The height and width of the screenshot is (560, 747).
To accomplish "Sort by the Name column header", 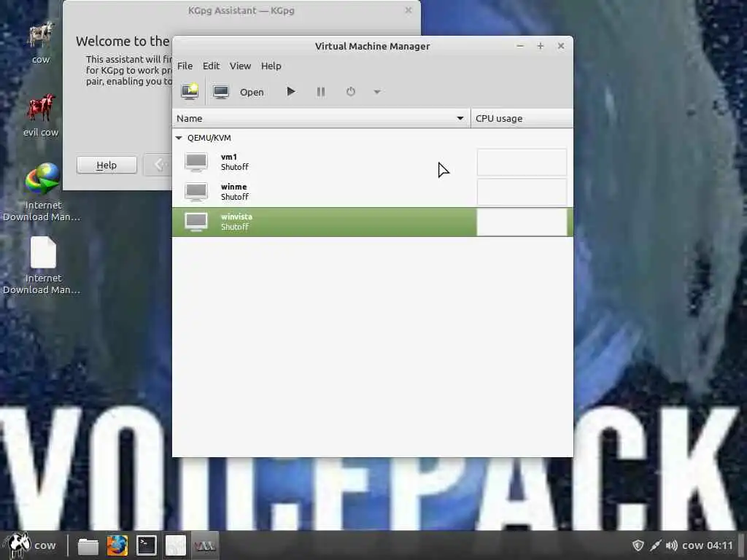I will [321, 118].
